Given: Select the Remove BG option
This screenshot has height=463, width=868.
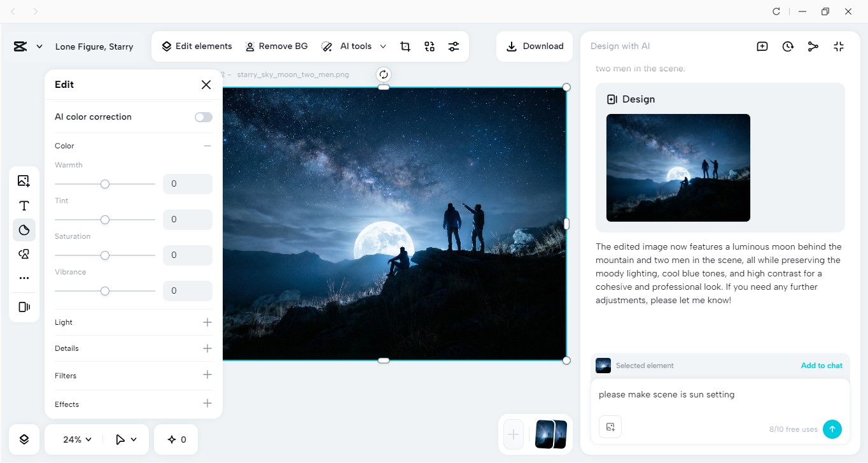Looking at the screenshot, I should point(276,46).
